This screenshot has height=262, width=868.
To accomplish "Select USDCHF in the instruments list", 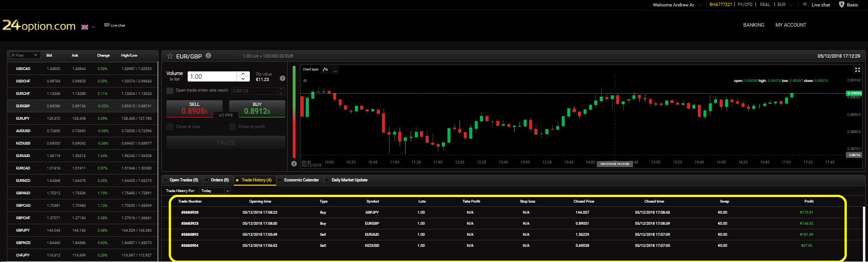I will coord(83,81).
